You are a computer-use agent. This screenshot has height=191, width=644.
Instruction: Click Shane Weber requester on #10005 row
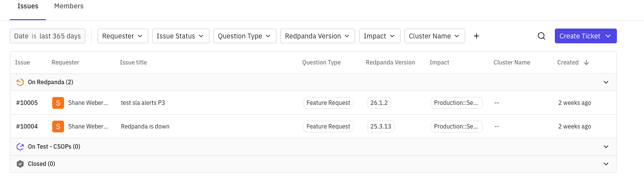click(x=88, y=103)
